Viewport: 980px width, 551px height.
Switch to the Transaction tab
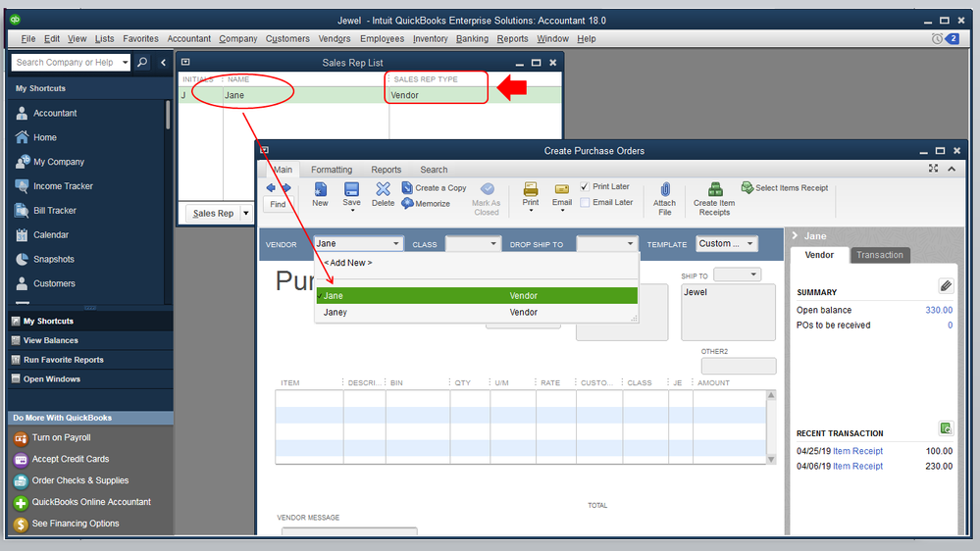pos(880,255)
